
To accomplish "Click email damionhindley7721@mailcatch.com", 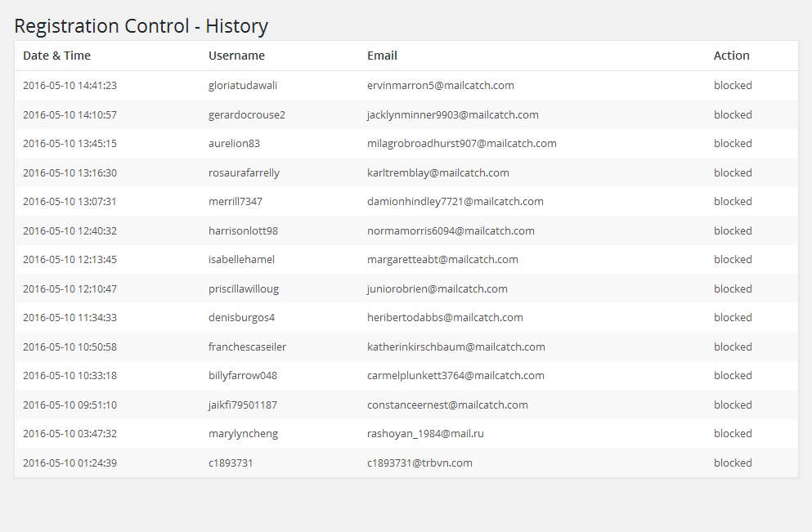I will pos(455,201).
